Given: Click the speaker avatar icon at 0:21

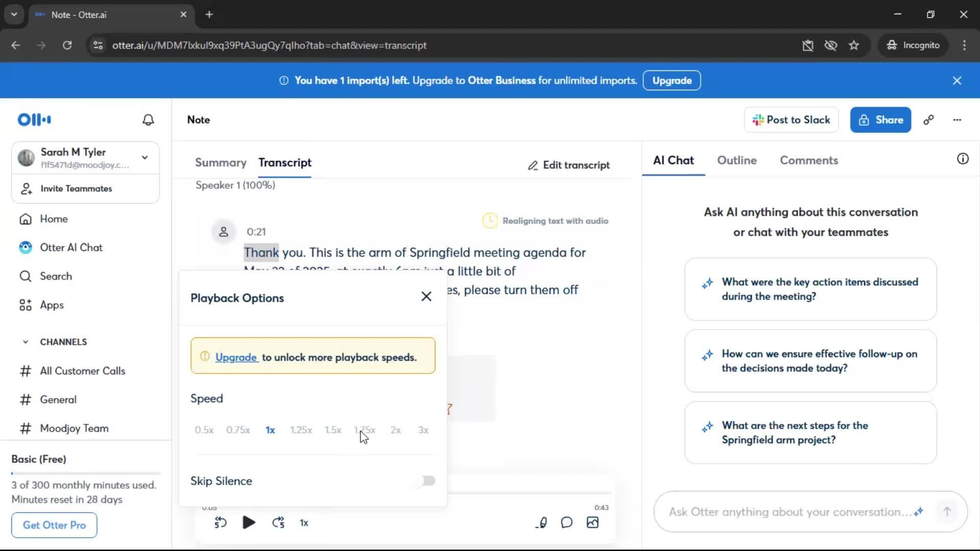Looking at the screenshot, I should (x=224, y=232).
